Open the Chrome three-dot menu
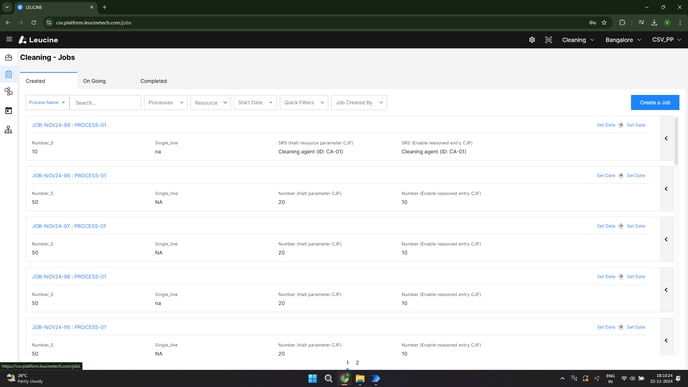The image size is (688, 387). (x=680, y=22)
